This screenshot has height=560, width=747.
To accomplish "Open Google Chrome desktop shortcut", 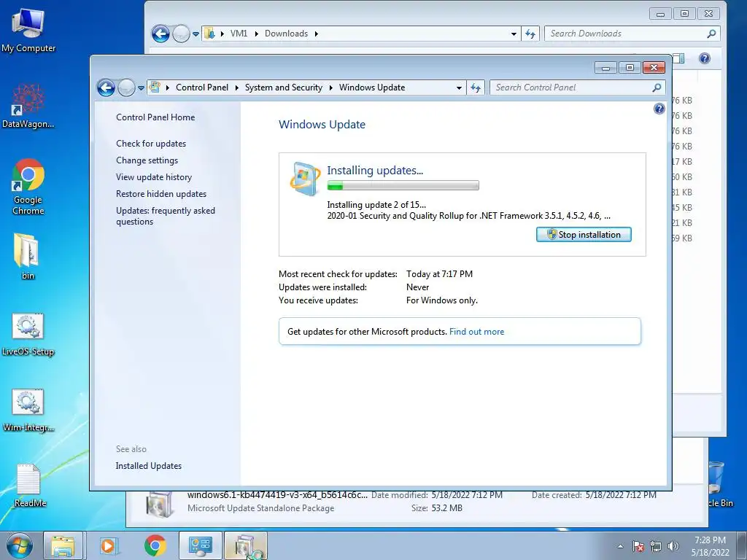I will pos(28,187).
